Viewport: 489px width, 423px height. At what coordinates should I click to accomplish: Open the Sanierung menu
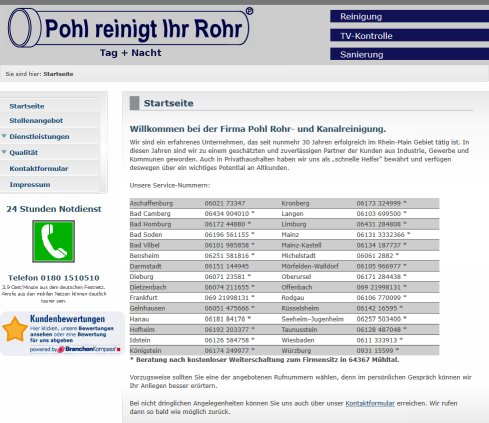pyautogui.click(x=409, y=54)
